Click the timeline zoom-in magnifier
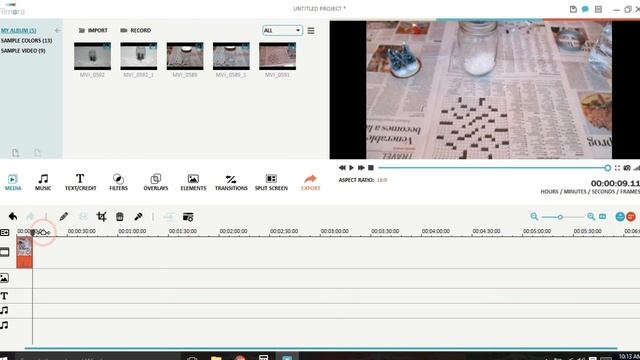Screen dimensions: 640x360 tap(591, 216)
